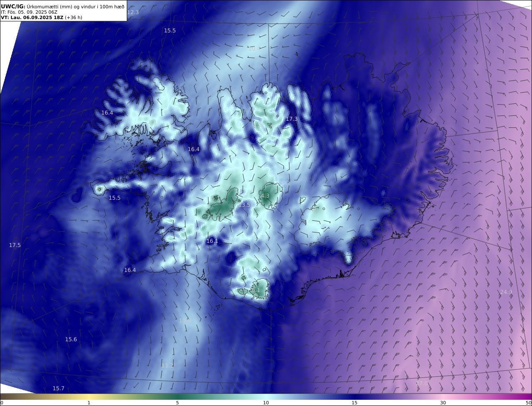Viewport: 532px width, 406px height.
Task: Click the 15.5 label north of the Westfjords
Action: click(x=170, y=31)
